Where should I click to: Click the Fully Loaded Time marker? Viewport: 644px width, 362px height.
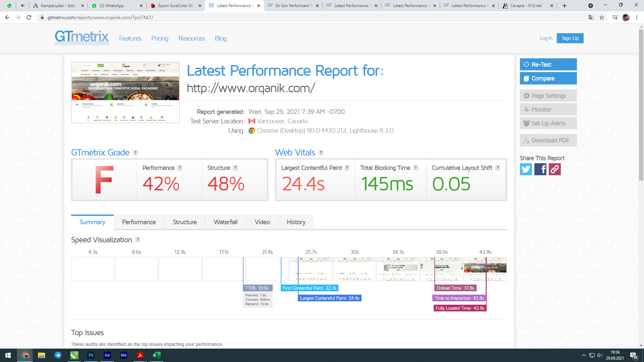(x=460, y=308)
